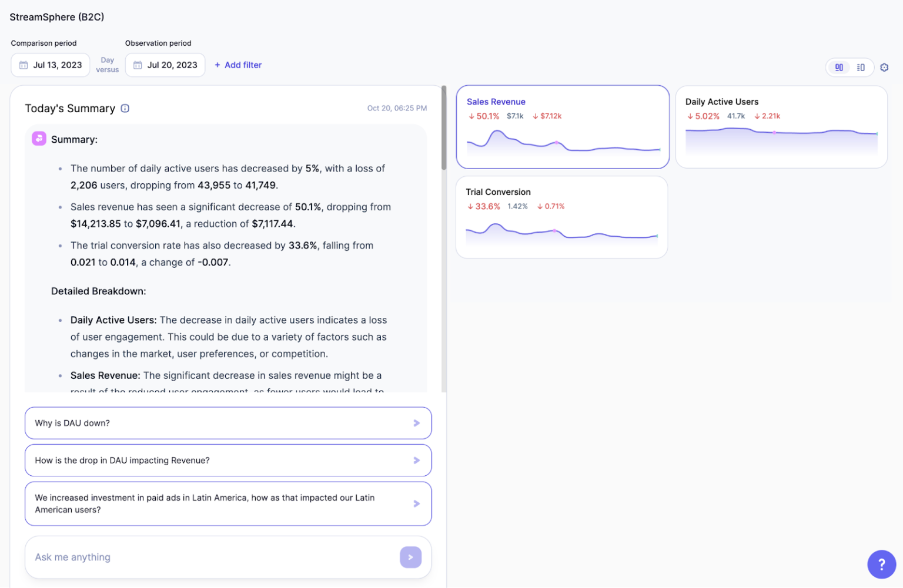Open the settings gear icon

[884, 68]
